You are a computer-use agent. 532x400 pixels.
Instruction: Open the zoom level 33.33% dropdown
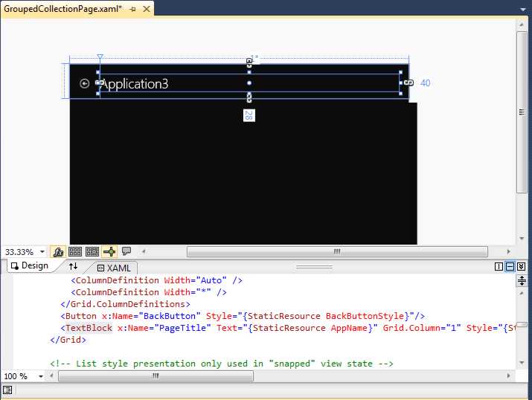(x=42, y=252)
